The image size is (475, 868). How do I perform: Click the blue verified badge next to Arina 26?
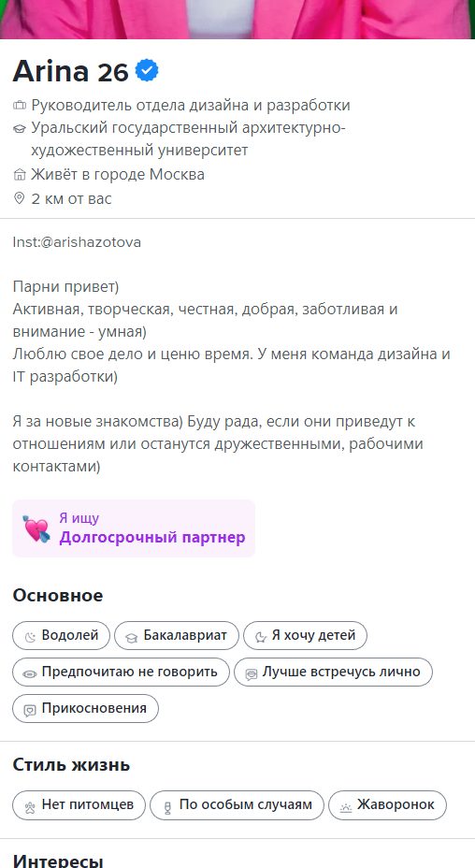click(147, 71)
